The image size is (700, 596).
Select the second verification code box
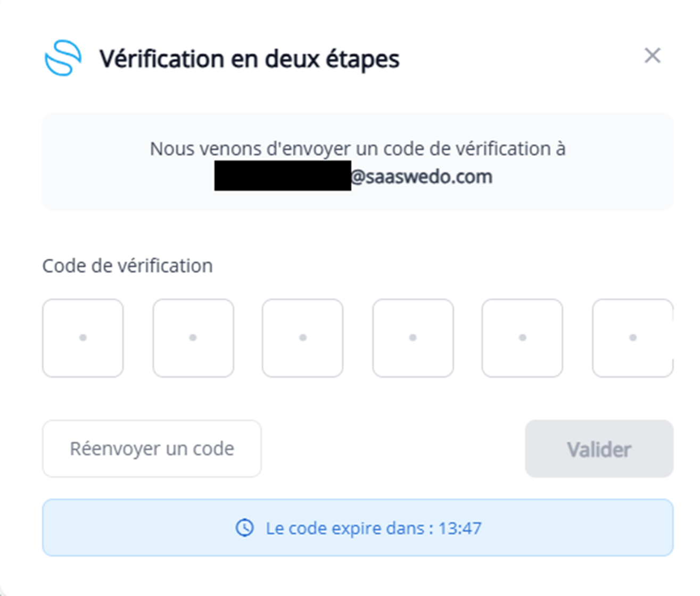click(193, 338)
